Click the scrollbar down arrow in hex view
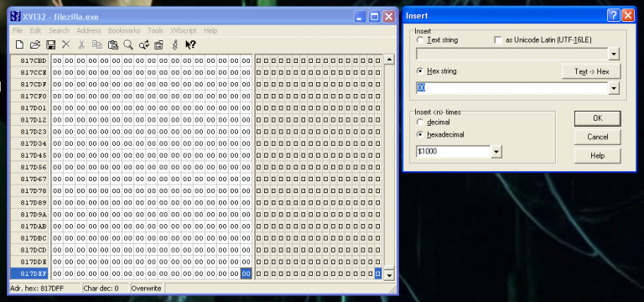Viewport: 644px width, 302px height. click(x=388, y=274)
